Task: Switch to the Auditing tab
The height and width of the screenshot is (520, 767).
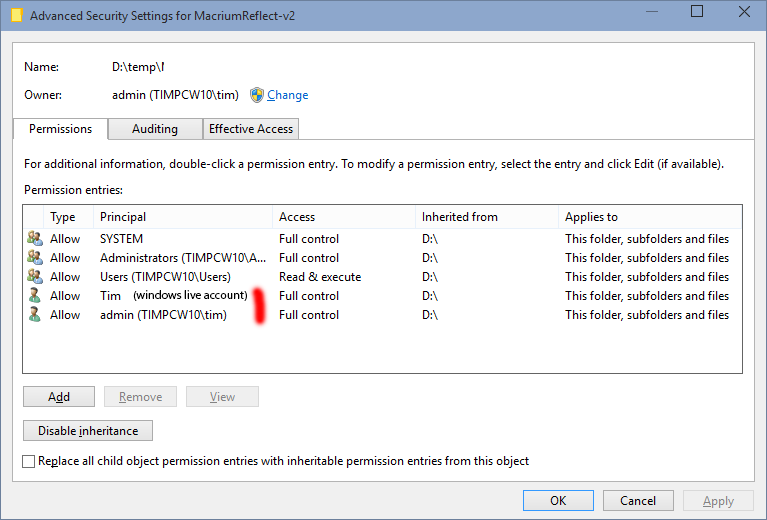Action: [155, 129]
